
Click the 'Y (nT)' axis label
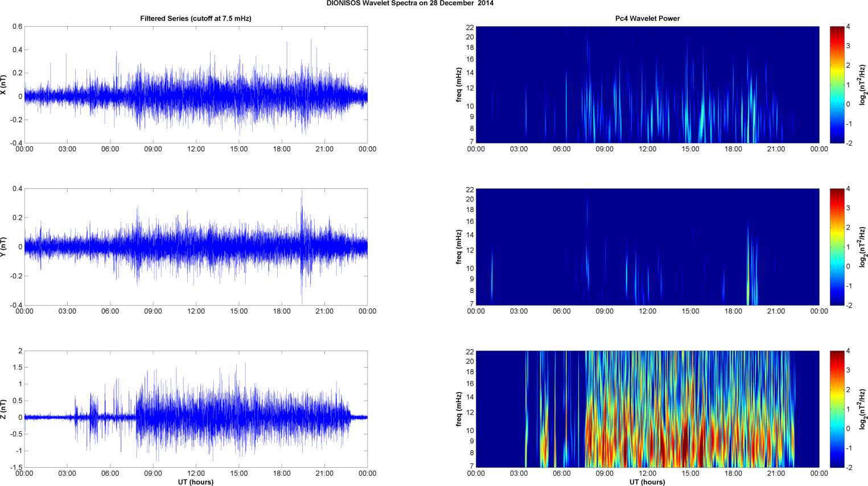3,247
